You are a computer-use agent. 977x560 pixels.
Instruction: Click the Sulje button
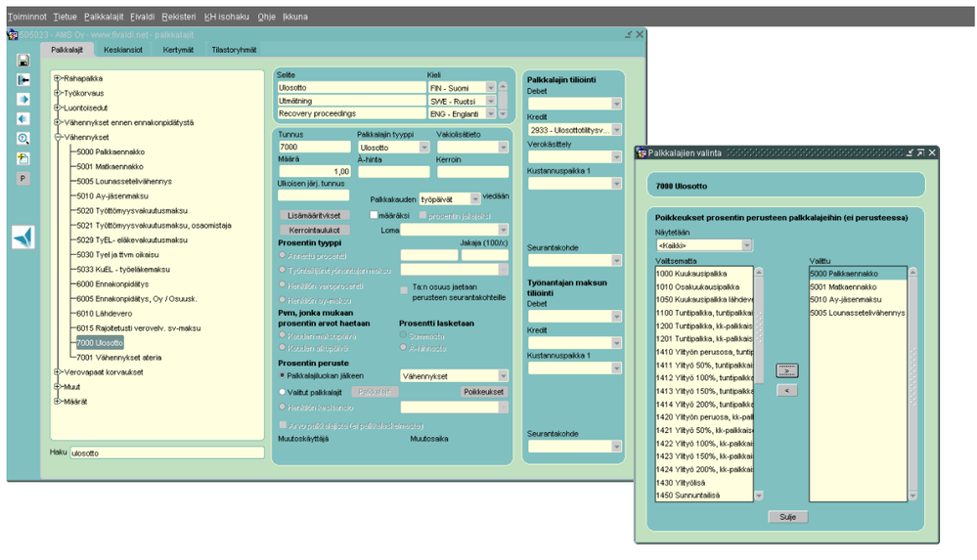tap(787, 517)
